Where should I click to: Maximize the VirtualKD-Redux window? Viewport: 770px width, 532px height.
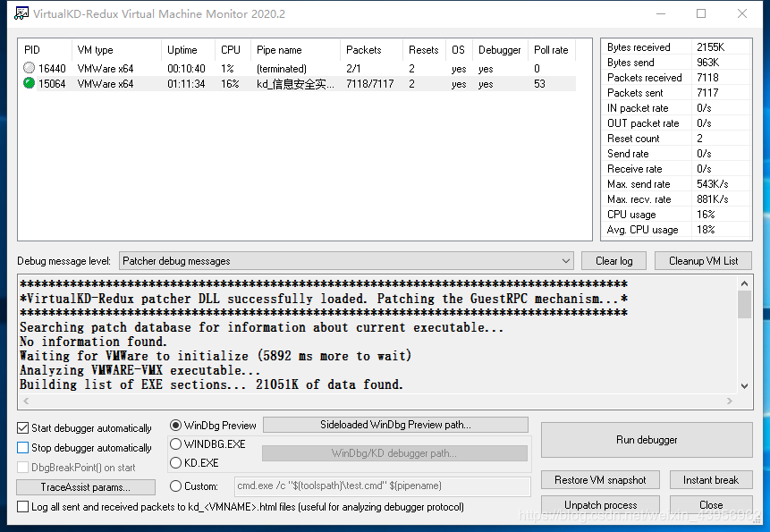[701, 13]
